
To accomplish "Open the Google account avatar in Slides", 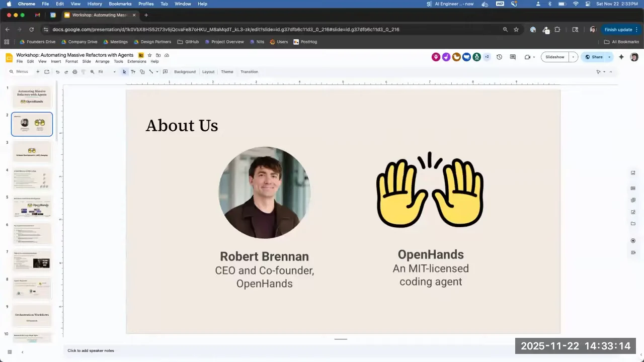I will pyautogui.click(x=634, y=57).
